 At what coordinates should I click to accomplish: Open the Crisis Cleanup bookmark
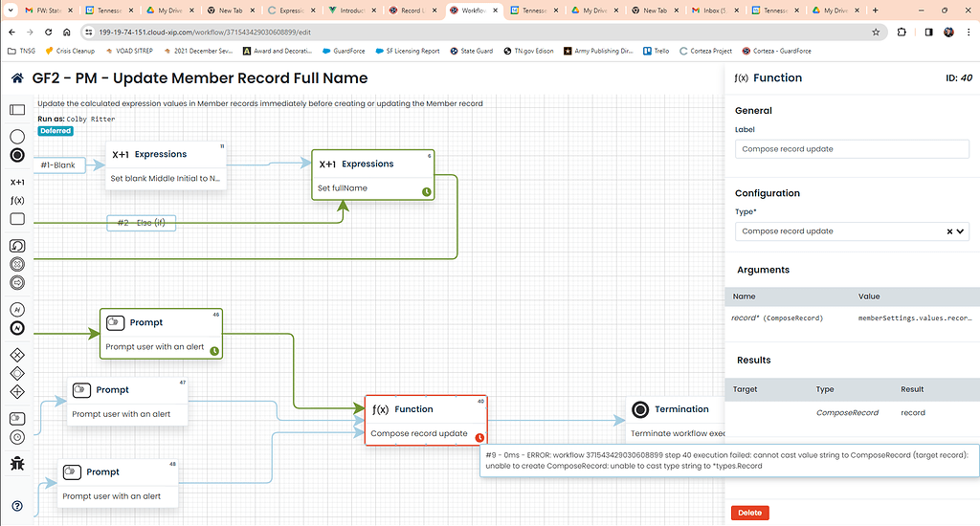[70, 52]
